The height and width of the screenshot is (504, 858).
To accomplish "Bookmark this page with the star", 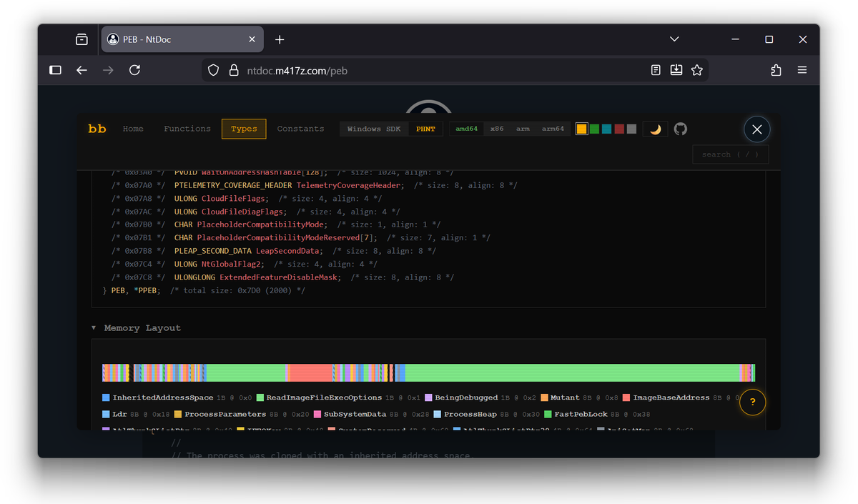I will (x=697, y=70).
